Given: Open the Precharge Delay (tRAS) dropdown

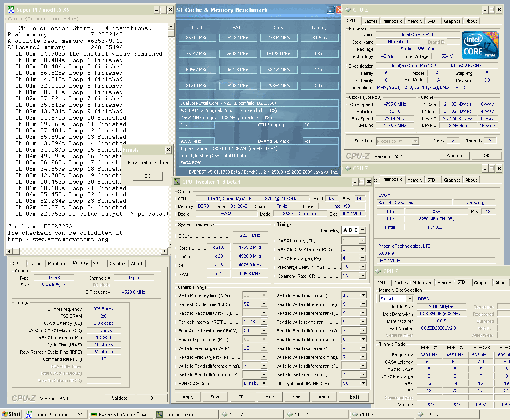Looking at the screenshot, I should click(x=363, y=267).
